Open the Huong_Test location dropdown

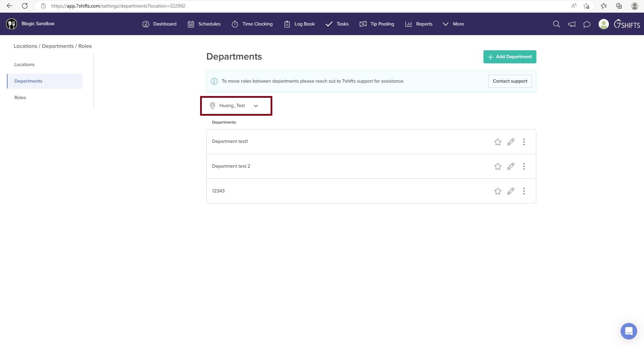click(236, 106)
